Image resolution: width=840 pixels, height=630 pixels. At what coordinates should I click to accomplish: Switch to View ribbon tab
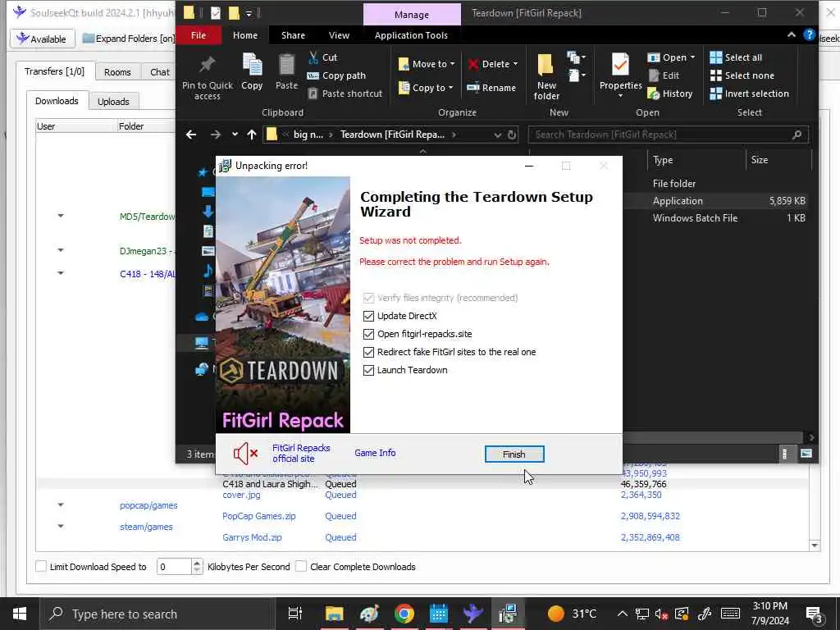point(339,35)
